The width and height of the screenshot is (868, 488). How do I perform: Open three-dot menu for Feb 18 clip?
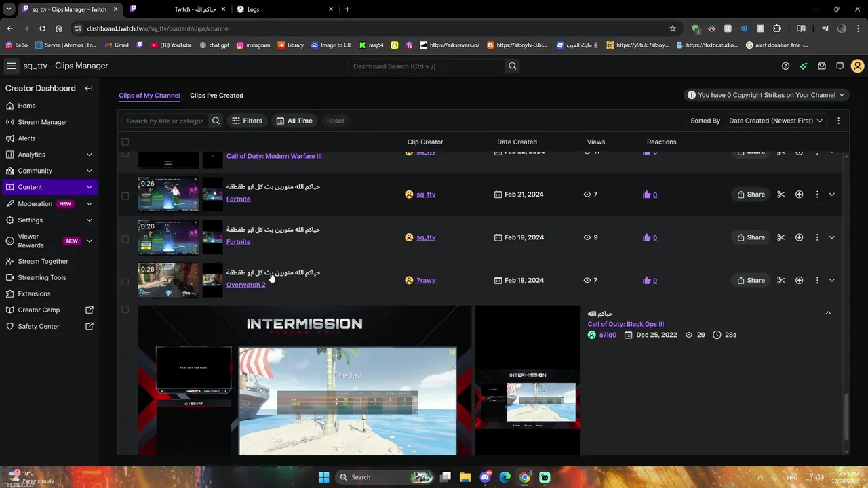click(x=816, y=280)
